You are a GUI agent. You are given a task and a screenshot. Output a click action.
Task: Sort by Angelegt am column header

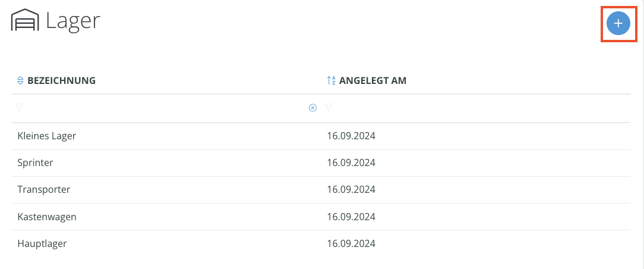pos(373,80)
